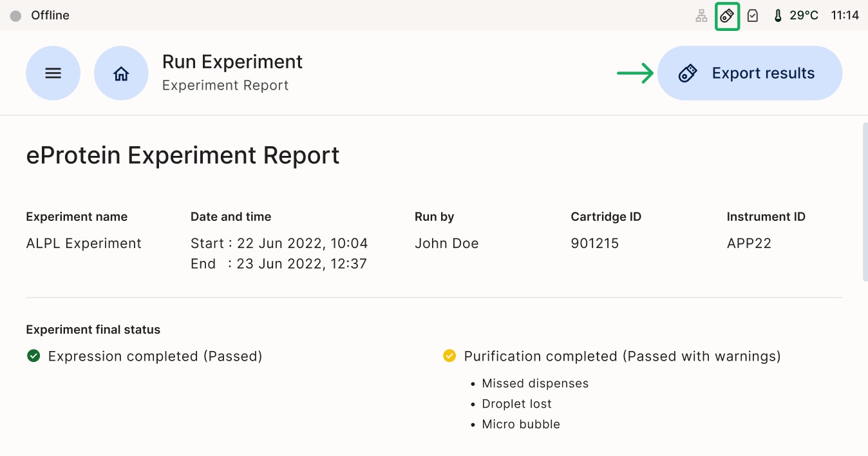Click the Run Experiment title
Screen dimensions: 868x456
click(x=232, y=62)
